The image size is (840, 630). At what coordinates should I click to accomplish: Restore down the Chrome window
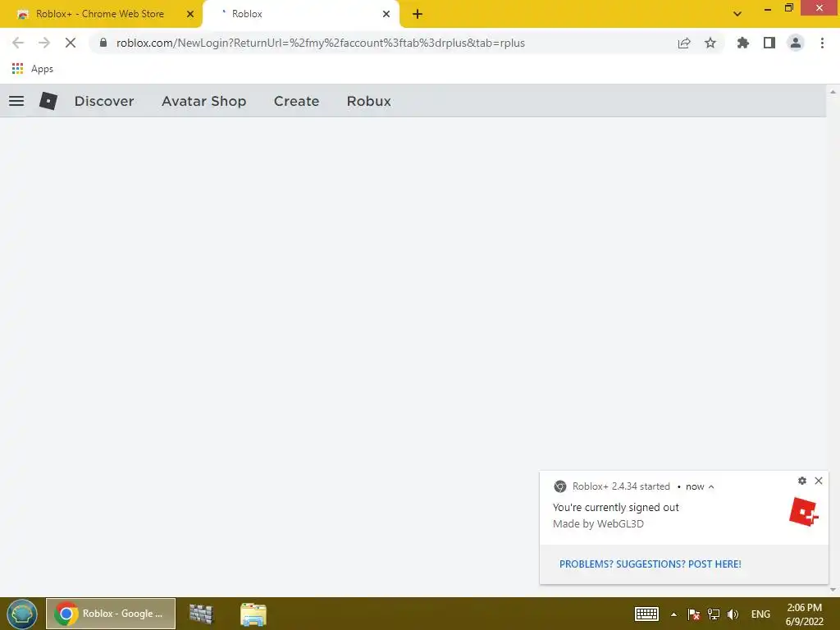[x=789, y=8]
